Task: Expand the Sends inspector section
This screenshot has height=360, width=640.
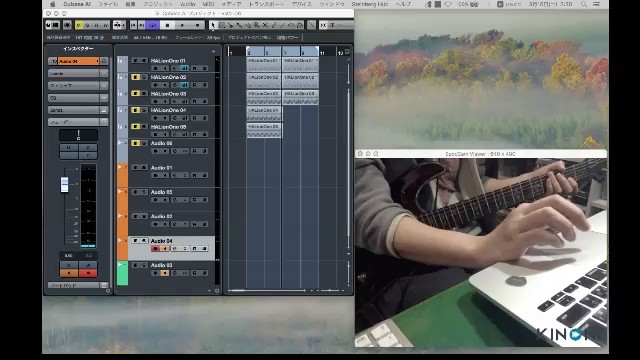Action: coord(78,110)
